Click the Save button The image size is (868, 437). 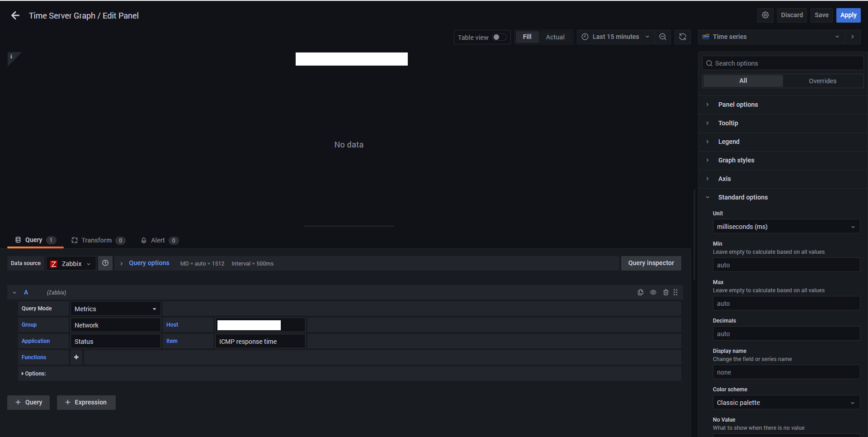[x=821, y=15]
